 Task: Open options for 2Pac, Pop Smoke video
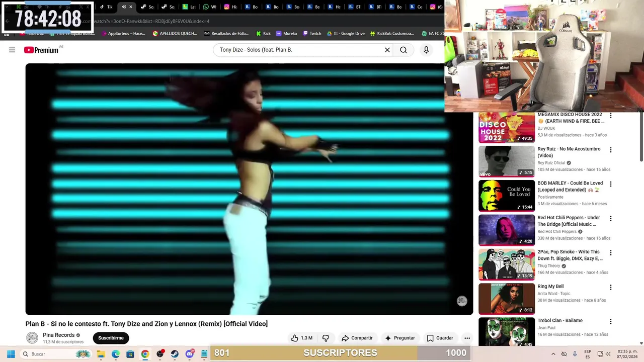click(611, 252)
